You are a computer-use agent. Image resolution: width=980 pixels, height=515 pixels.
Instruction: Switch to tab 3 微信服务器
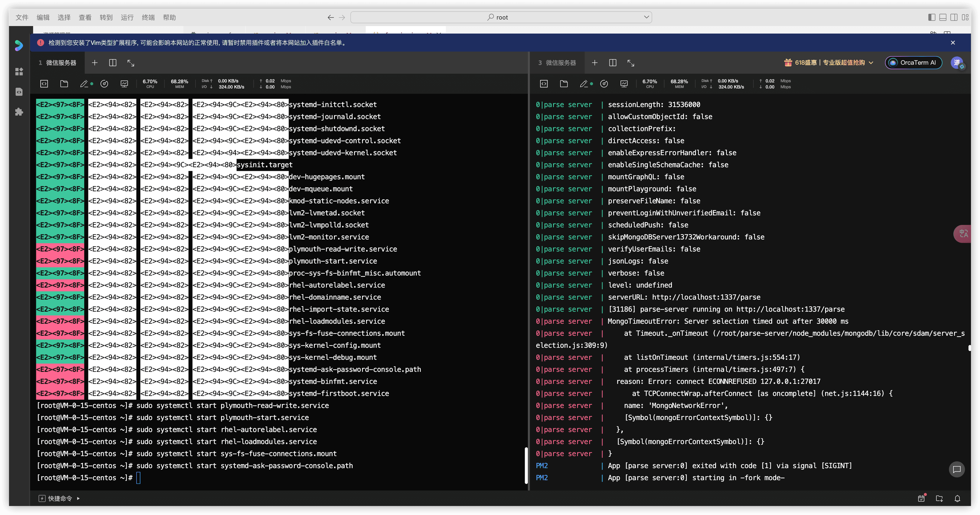click(557, 63)
